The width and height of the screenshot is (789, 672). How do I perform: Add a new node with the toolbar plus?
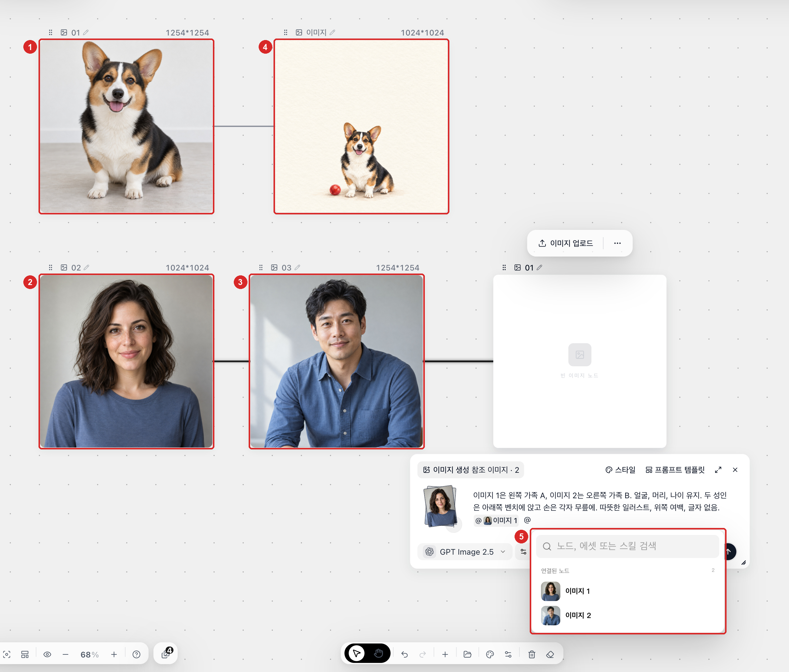tap(445, 654)
